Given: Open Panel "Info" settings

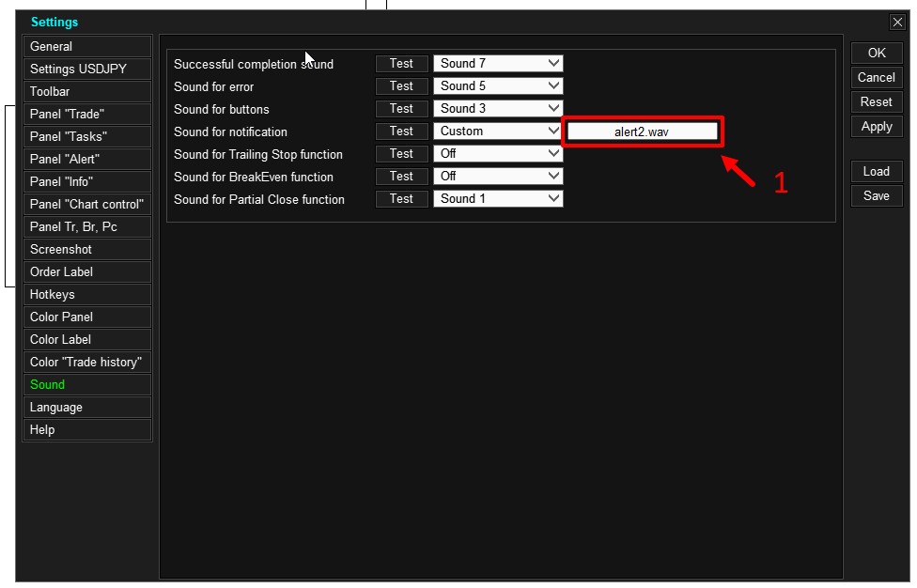Looking at the screenshot, I should point(87,182).
